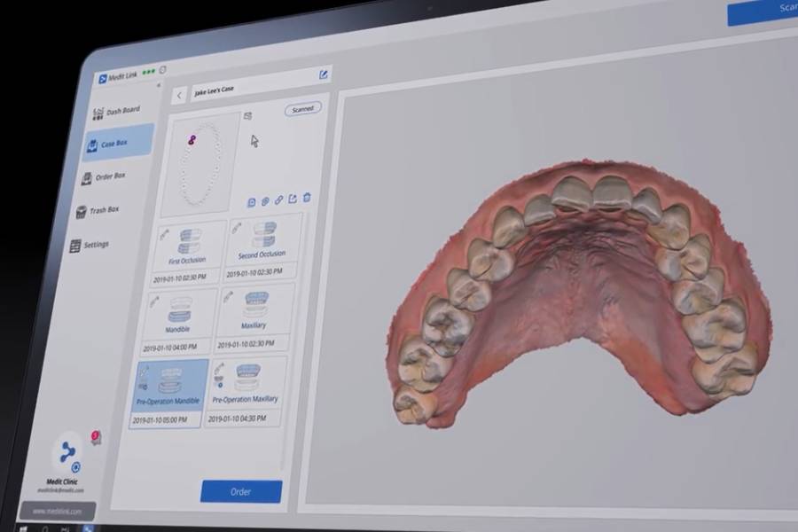Click the Scanned status badge
This screenshot has height=532, width=798.
pos(302,109)
